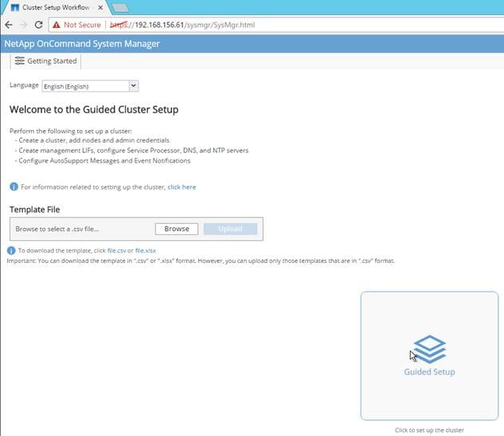Open the Language dropdown arrow

(134, 86)
